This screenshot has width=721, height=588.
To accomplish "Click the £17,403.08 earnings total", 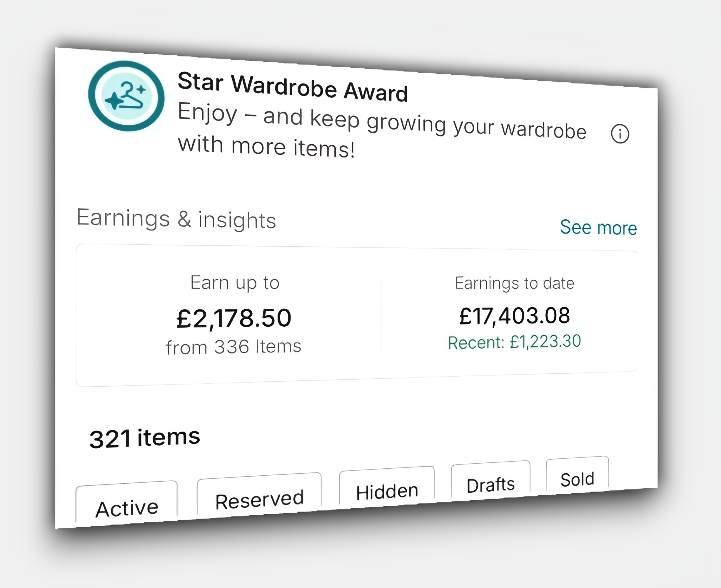I will pyautogui.click(x=514, y=316).
